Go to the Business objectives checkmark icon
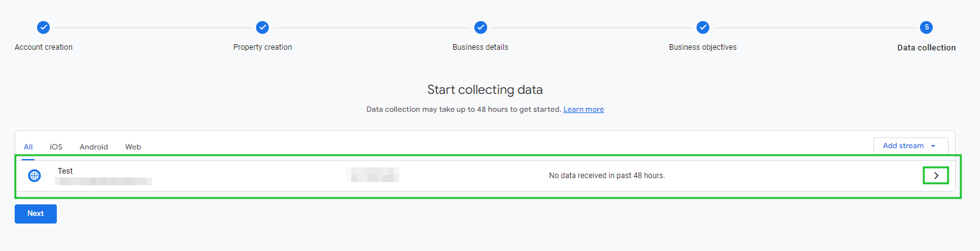This screenshot has width=980, height=251. pos(703,27)
